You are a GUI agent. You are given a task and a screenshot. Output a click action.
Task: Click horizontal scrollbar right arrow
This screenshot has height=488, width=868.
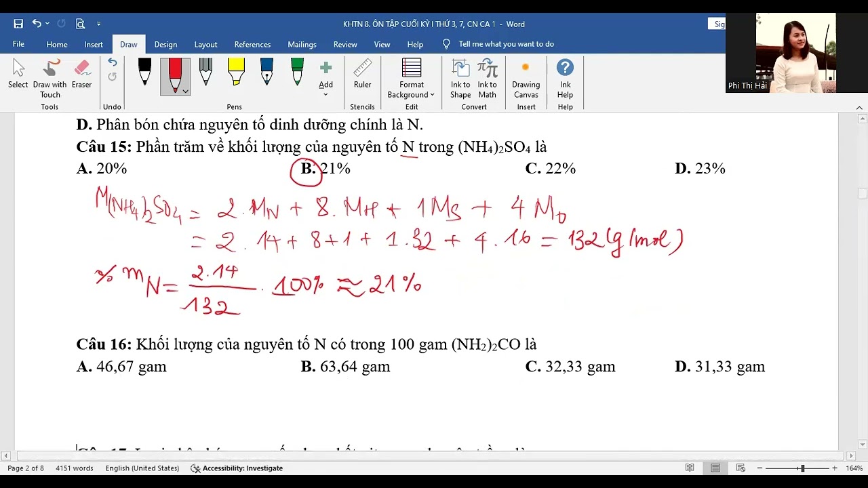851,456
